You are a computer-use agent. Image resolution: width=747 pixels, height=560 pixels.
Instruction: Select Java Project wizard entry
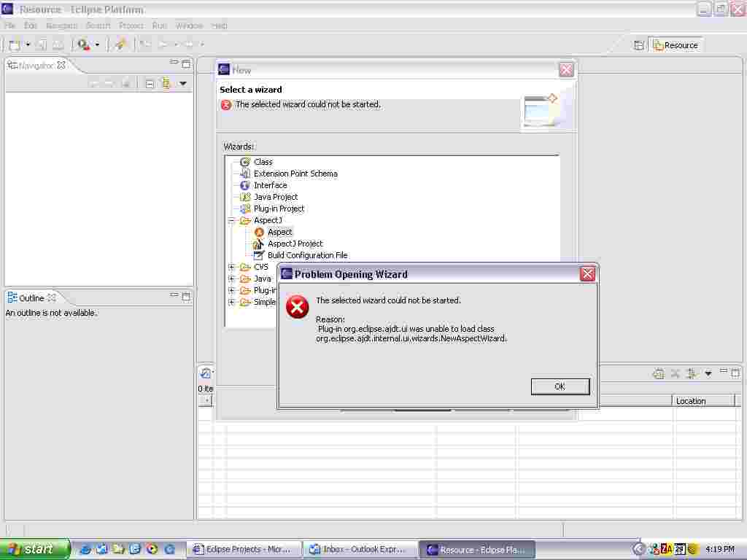coord(275,197)
